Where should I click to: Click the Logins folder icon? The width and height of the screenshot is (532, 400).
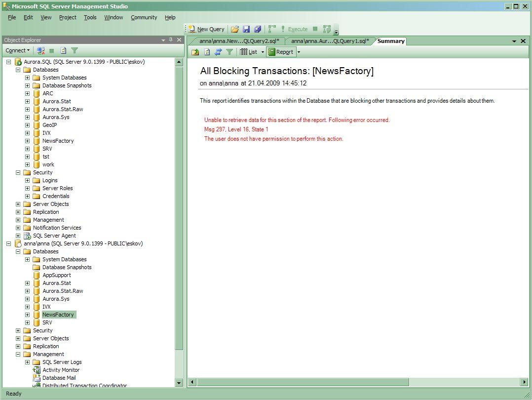[37, 180]
